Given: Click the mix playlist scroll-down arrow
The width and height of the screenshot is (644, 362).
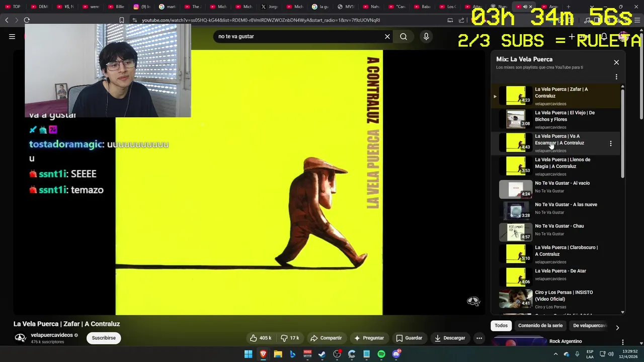Looking at the screenshot, I should [623, 312].
